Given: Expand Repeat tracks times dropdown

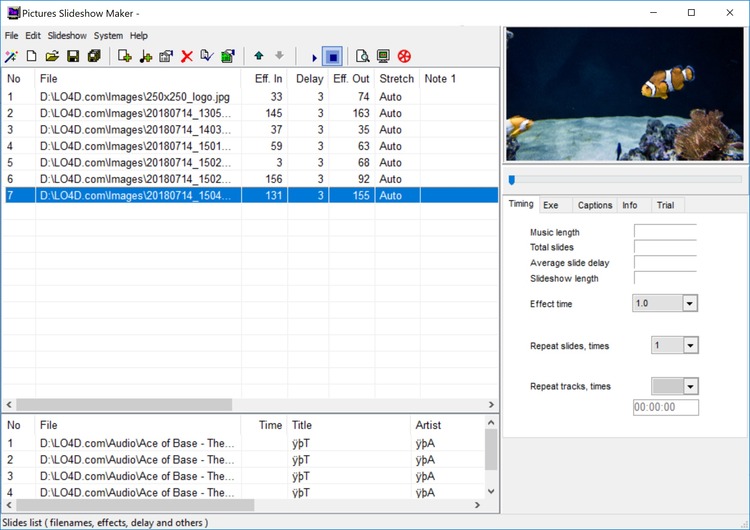Looking at the screenshot, I should tap(690, 386).
